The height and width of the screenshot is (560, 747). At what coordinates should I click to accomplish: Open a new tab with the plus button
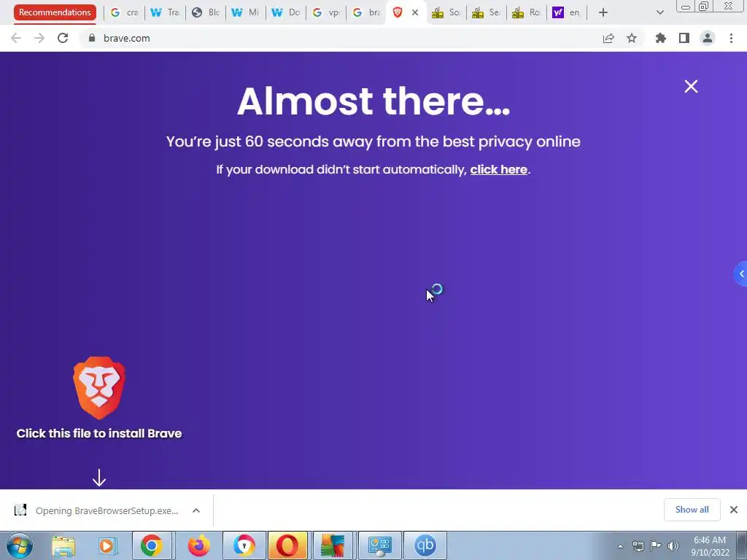[603, 13]
